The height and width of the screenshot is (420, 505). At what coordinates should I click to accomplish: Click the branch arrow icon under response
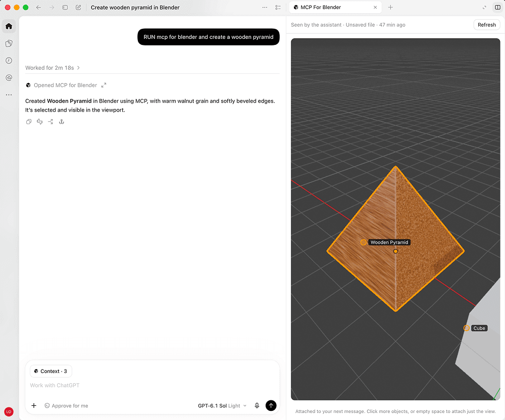coord(50,122)
